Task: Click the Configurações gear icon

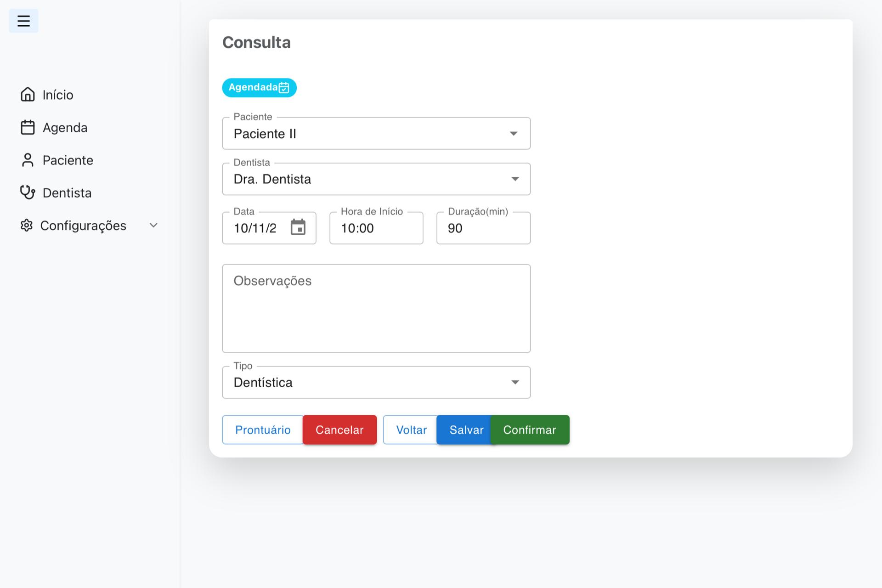Action: (27, 225)
